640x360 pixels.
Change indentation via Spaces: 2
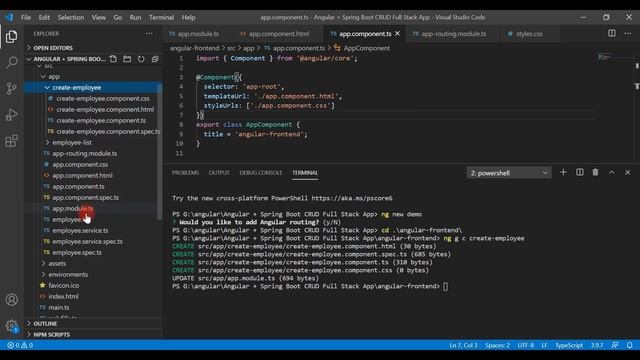(497, 345)
